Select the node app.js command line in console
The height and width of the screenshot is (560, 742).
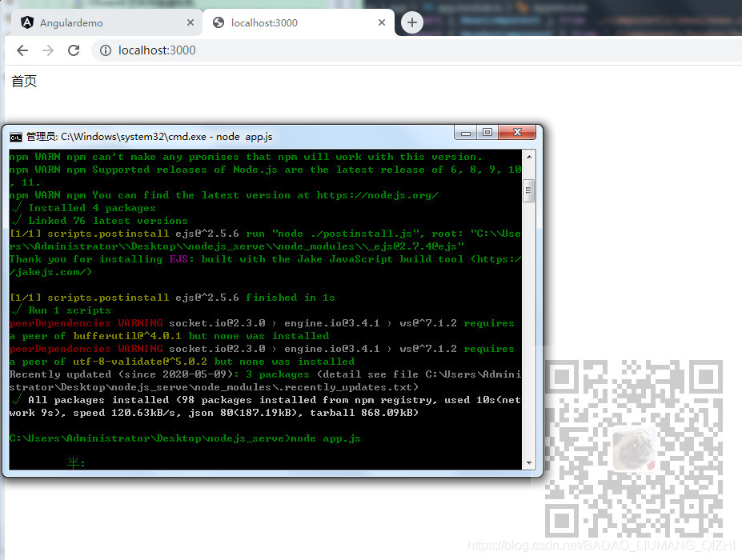click(184, 438)
